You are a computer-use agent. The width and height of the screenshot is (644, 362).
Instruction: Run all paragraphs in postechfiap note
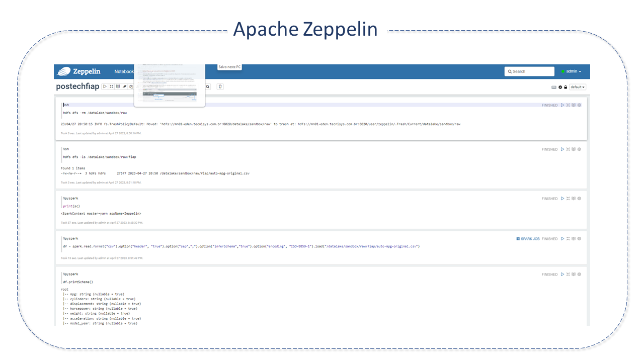(105, 86)
